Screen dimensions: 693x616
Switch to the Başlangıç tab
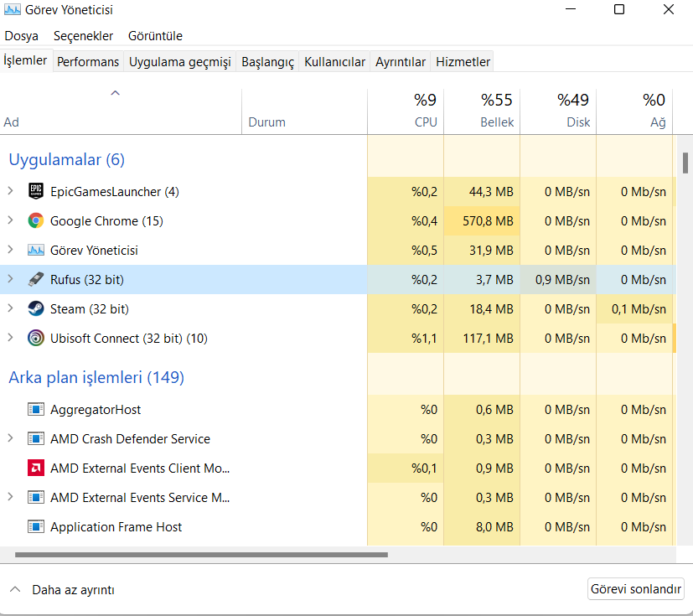pyautogui.click(x=267, y=61)
